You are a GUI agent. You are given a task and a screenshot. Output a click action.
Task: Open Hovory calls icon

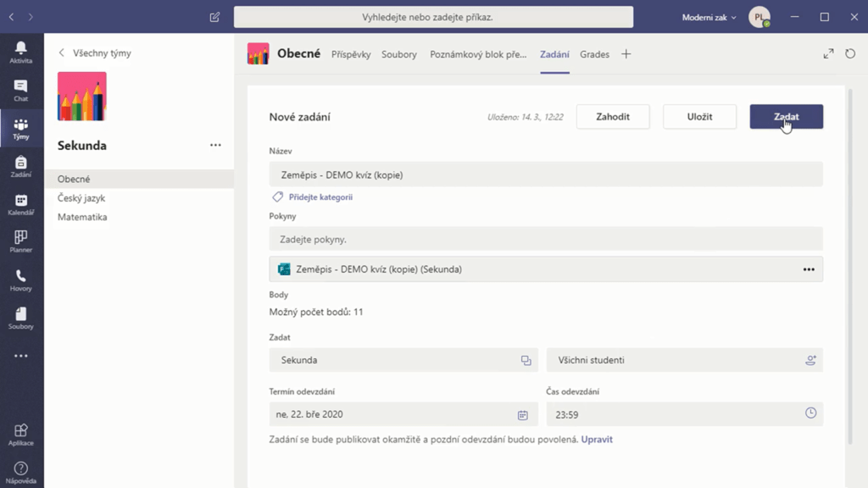pyautogui.click(x=21, y=280)
